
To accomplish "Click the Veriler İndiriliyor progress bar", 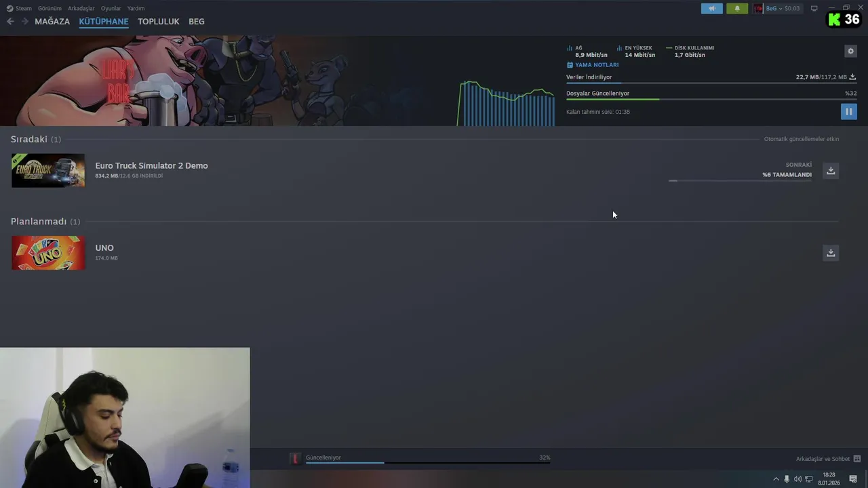I will tap(711, 83).
